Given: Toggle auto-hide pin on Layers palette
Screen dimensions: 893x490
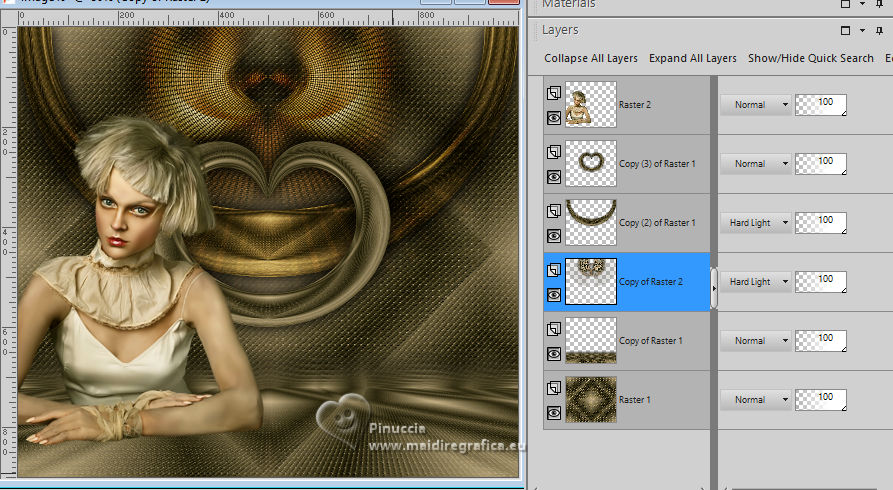Looking at the screenshot, I should [x=879, y=30].
